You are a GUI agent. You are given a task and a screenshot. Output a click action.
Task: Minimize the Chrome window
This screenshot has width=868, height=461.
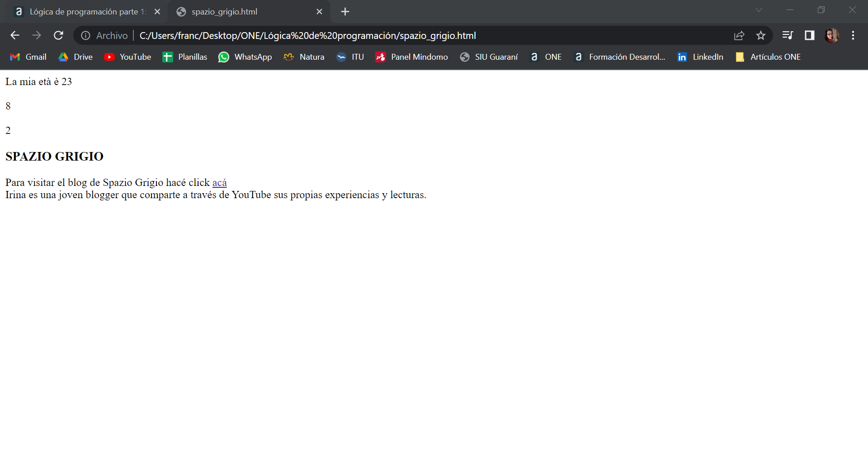click(x=790, y=10)
